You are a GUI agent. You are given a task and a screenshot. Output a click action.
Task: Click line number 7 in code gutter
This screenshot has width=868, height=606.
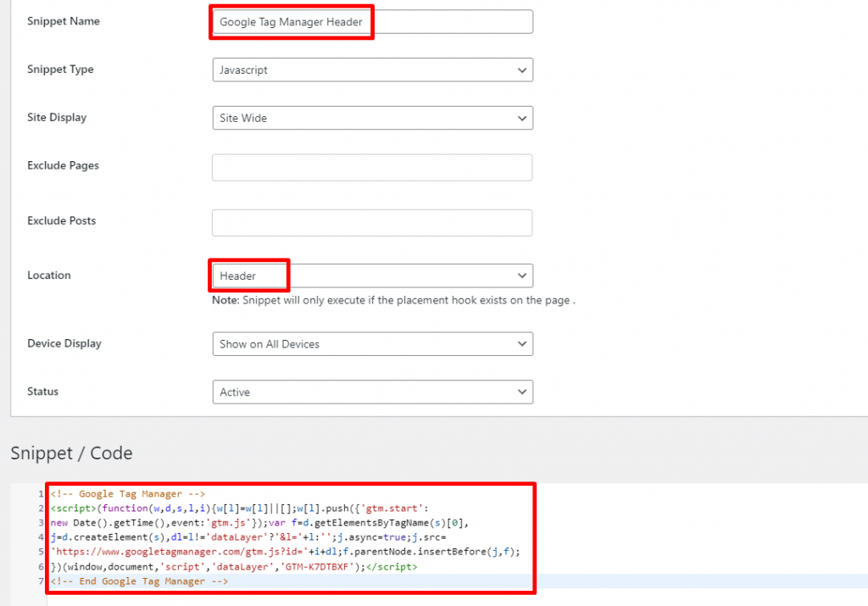pyautogui.click(x=41, y=581)
